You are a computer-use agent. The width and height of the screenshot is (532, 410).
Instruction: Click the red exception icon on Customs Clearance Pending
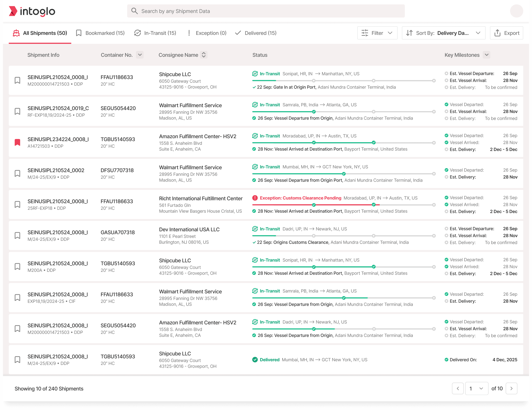pyautogui.click(x=255, y=198)
